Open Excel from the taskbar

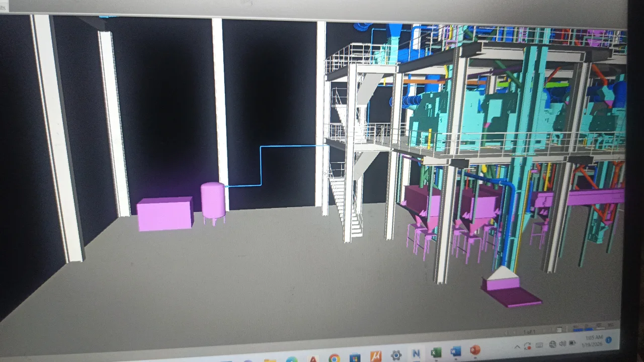pos(436,352)
